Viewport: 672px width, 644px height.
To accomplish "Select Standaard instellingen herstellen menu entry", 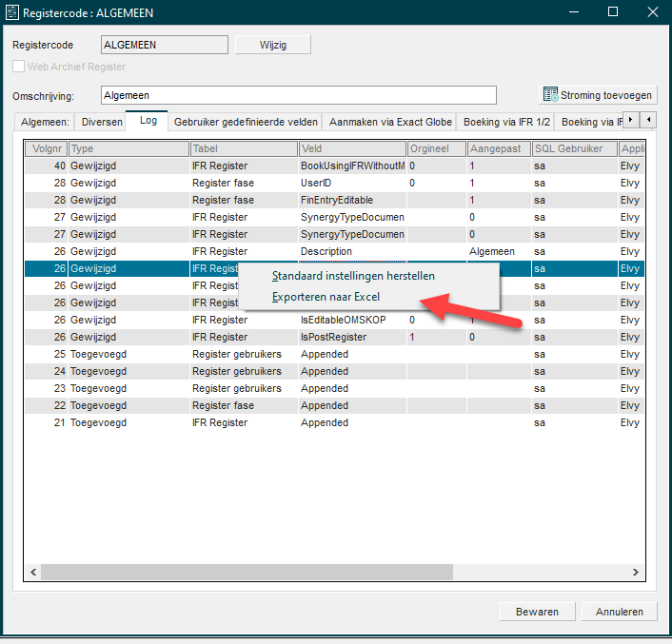I will 353,276.
